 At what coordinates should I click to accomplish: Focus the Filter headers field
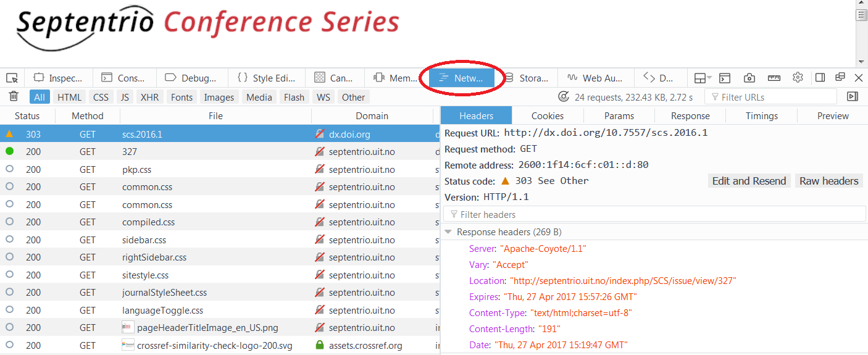654,214
